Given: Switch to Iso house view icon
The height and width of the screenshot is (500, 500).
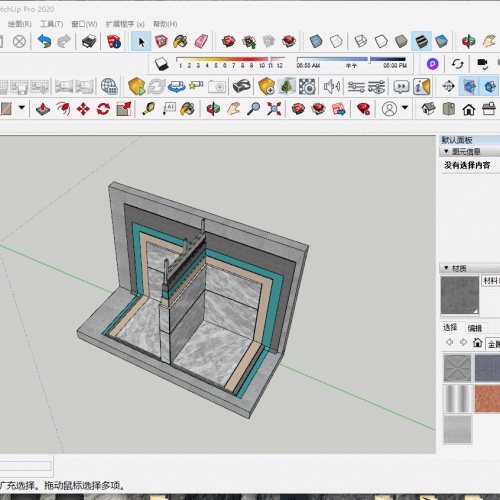Looking at the screenshot, I should [x=428, y=109].
